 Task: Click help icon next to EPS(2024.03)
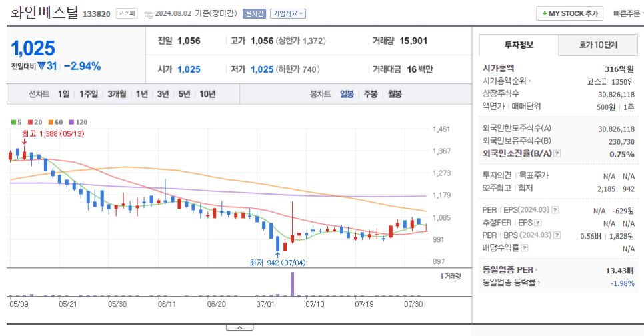tap(555, 210)
